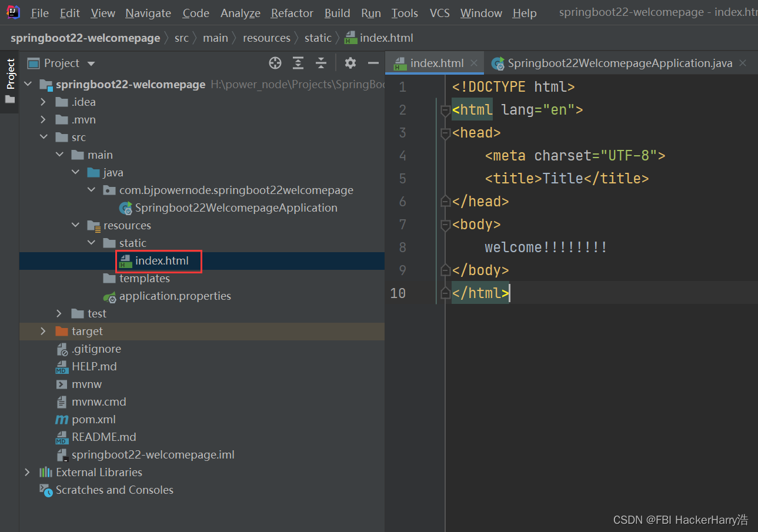Select the templates folder in tree

pyautogui.click(x=145, y=279)
